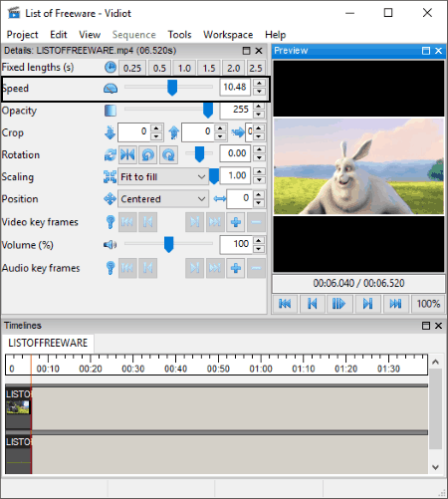Click the Speed gauge icon
448x499 pixels.
[x=111, y=89]
